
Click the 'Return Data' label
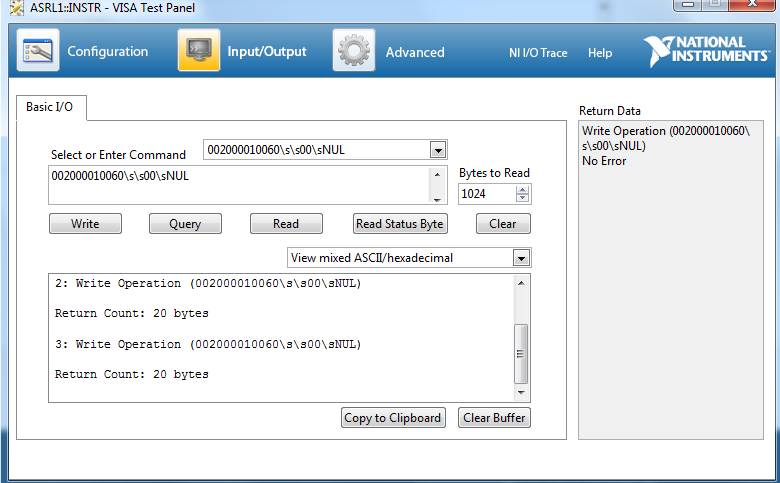click(x=610, y=111)
